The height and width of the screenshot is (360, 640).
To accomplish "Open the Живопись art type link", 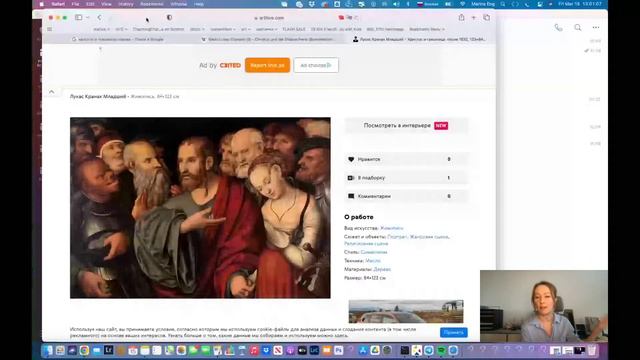I will click(392, 228).
